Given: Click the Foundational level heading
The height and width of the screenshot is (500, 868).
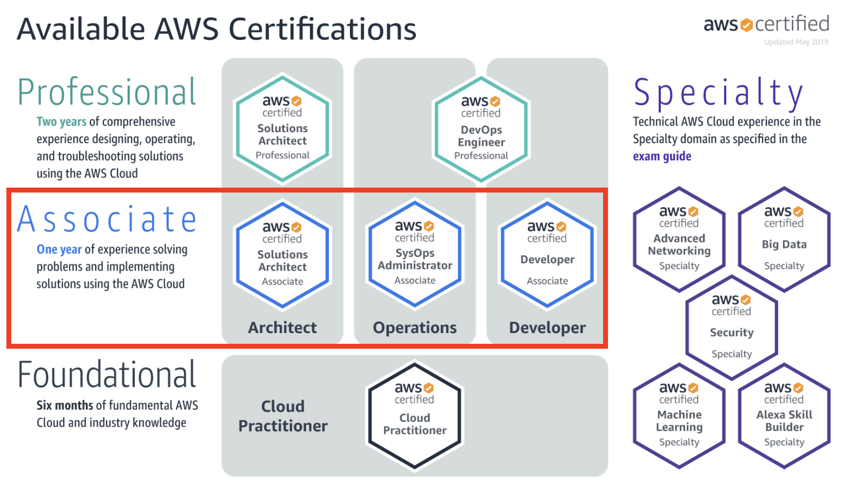Looking at the screenshot, I should tap(107, 375).
